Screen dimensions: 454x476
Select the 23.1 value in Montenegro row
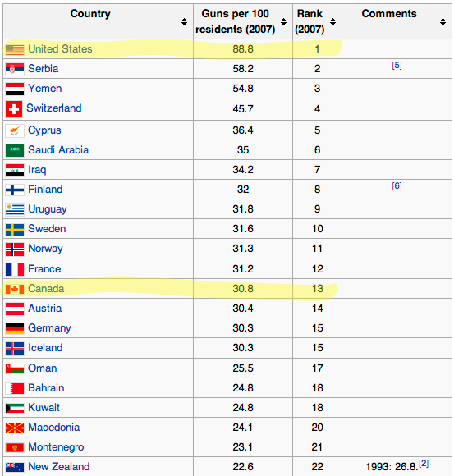243,447
